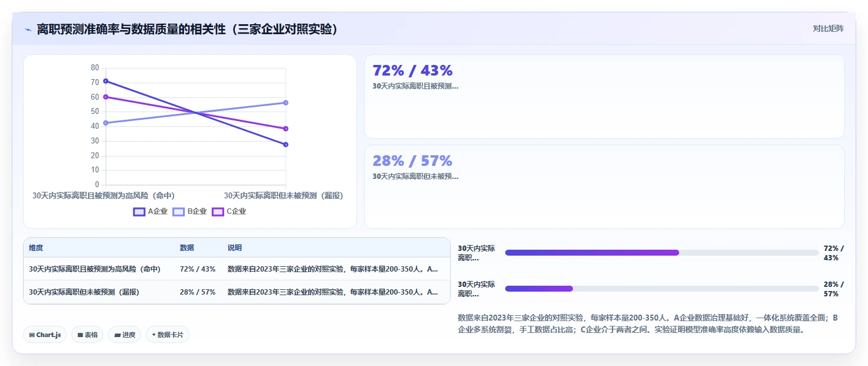Toggle the A企业 legend entry
The height and width of the screenshot is (366, 868).
pos(150,211)
